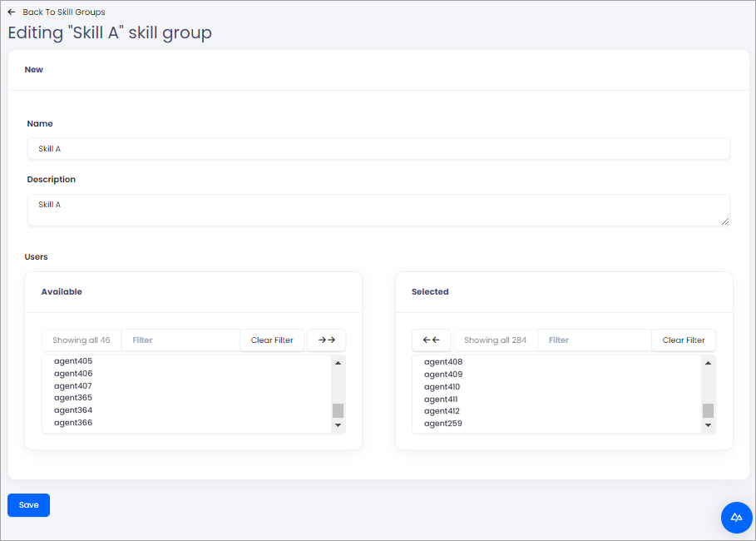The image size is (756, 541).
Task: Click the 'Showing all 284' label
Action: [495, 340]
